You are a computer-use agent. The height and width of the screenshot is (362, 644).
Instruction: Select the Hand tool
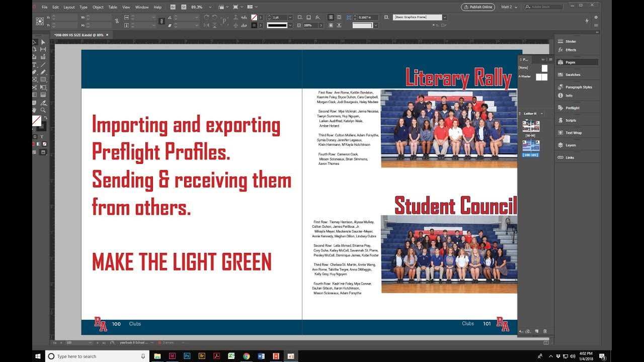point(35,110)
